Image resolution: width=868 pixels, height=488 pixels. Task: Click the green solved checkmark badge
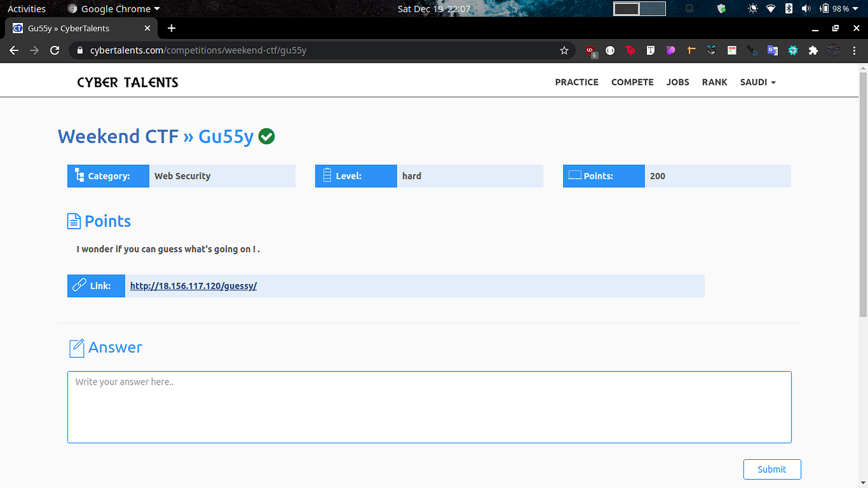267,136
